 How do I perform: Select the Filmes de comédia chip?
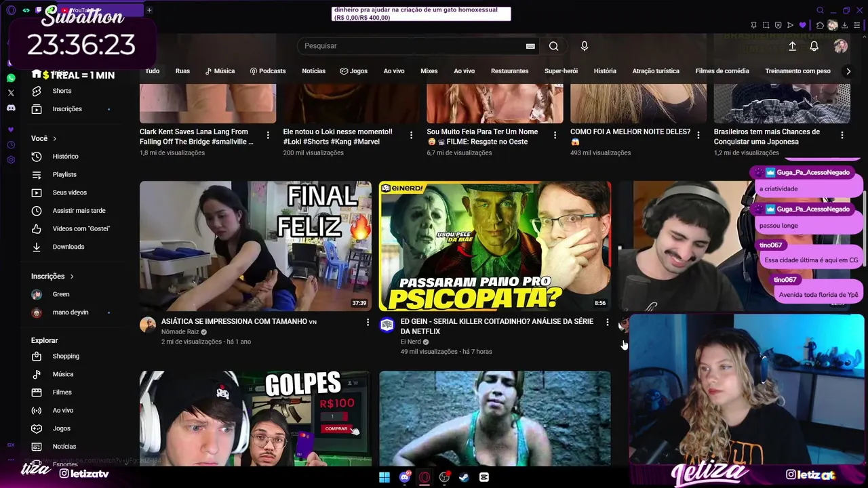tap(722, 71)
